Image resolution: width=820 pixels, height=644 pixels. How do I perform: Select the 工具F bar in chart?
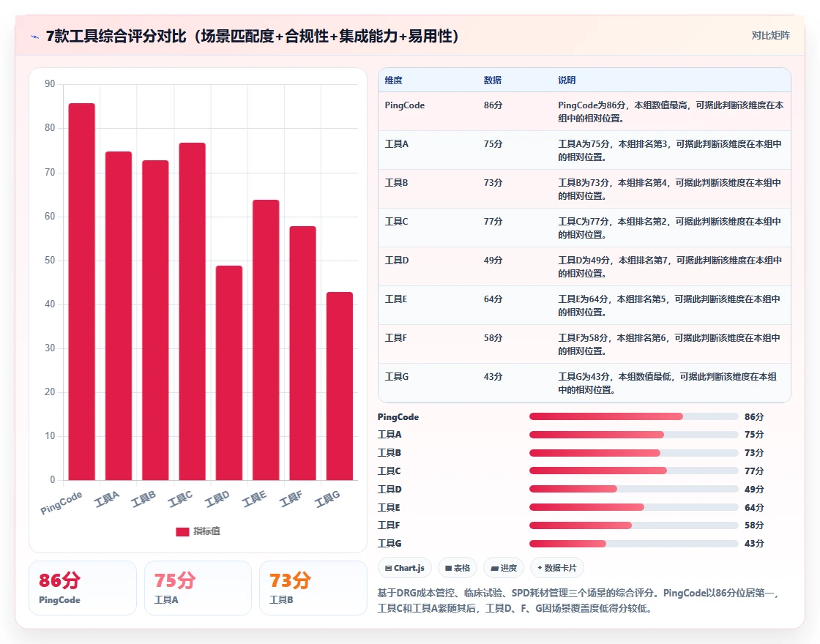[303, 353]
